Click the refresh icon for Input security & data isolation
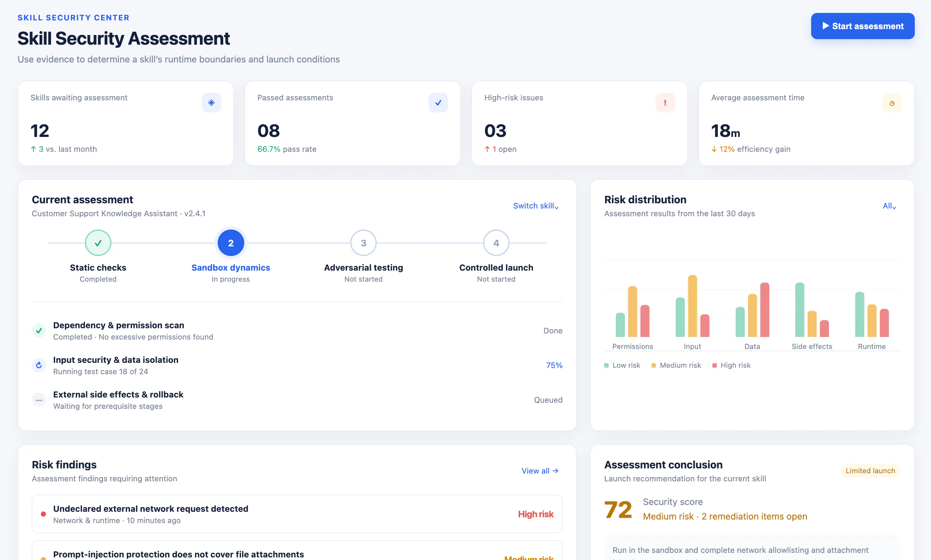The height and width of the screenshot is (560, 931). click(x=39, y=365)
